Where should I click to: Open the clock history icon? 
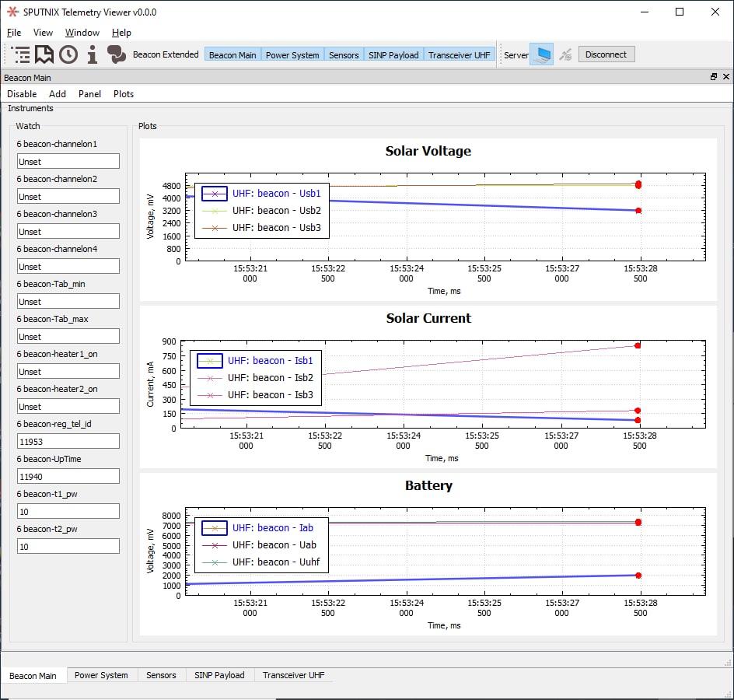[68, 54]
